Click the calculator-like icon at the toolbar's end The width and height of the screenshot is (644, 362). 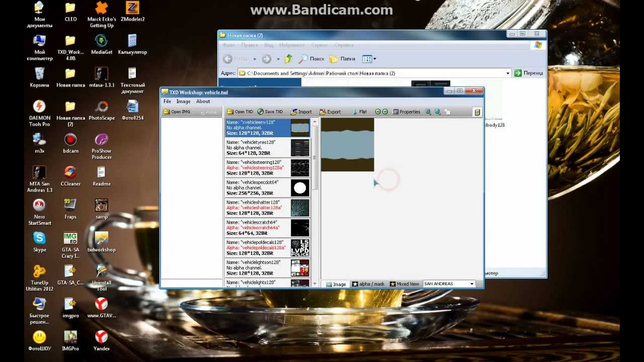click(x=477, y=112)
